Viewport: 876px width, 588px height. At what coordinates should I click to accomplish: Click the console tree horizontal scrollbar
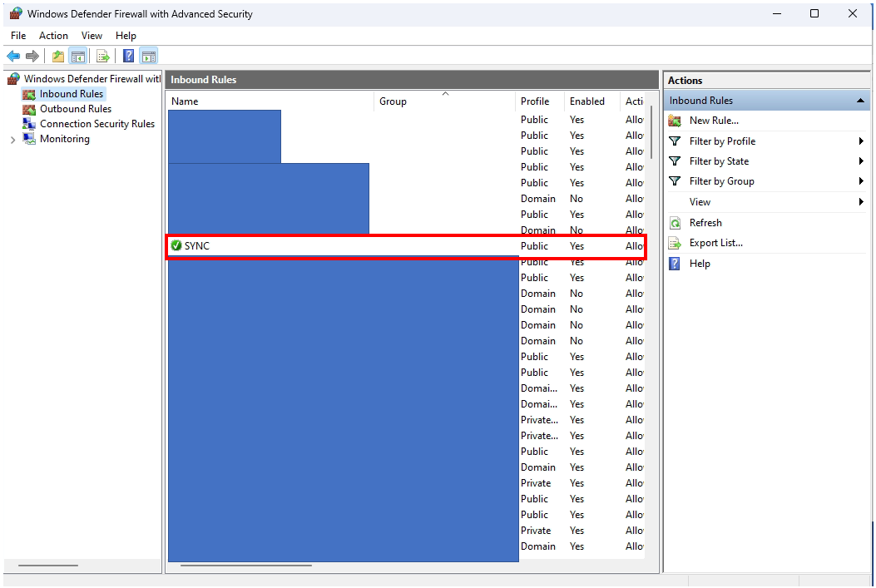(48, 566)
